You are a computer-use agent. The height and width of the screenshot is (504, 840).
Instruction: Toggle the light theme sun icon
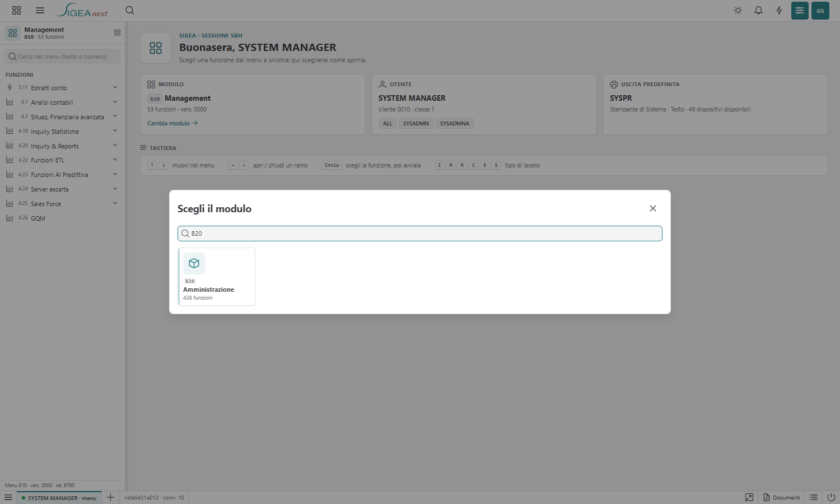[x=738, y=11]
